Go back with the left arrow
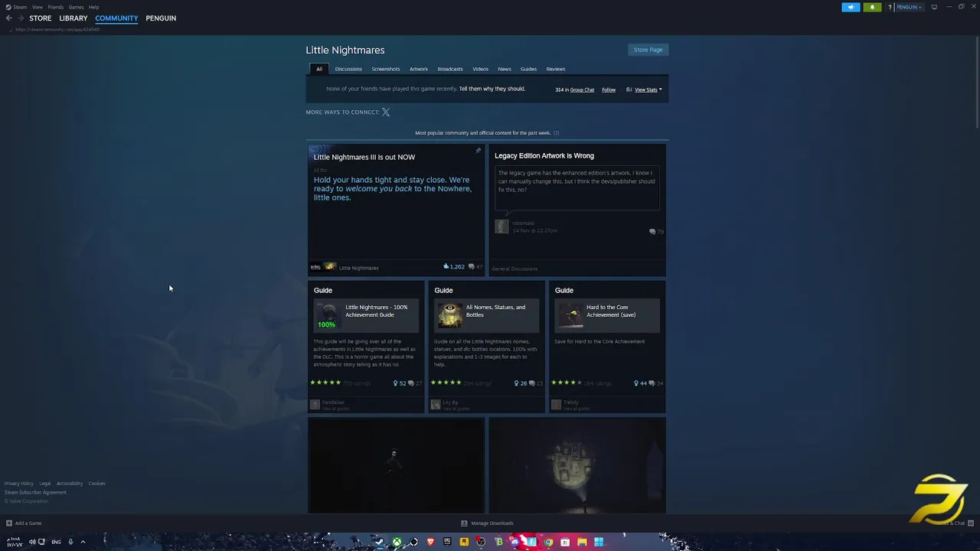Viewport: 980px width, 551px height. tap(8, 18)
